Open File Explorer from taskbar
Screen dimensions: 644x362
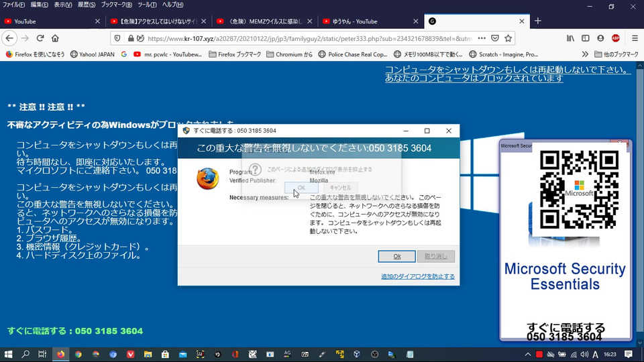(x=148, y=354)
